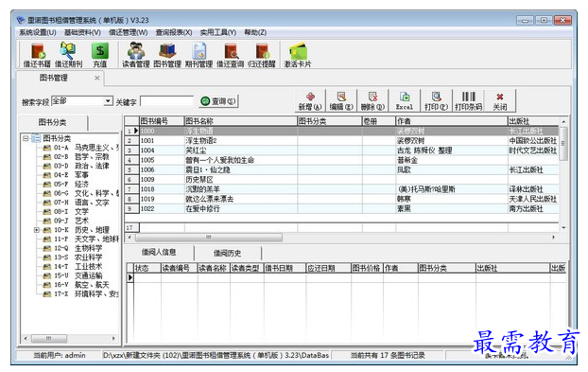Select the book row 就这么漂来漂去

click(x=342, y=199)
